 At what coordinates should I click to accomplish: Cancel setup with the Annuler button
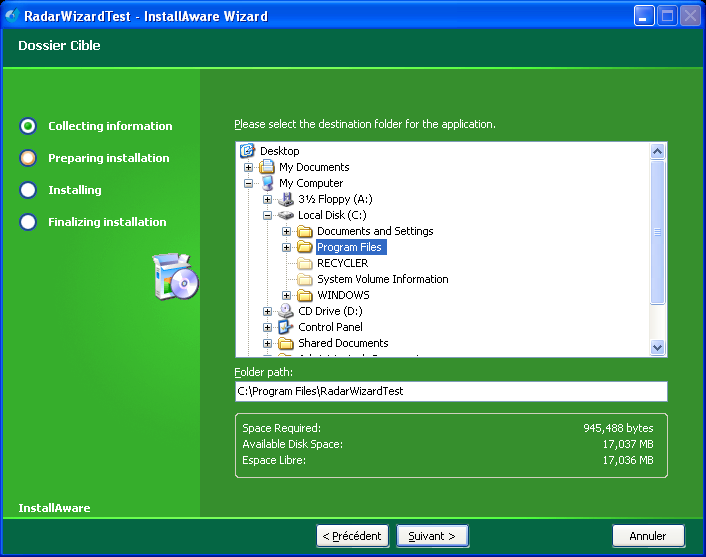pyautogui.click(x=648, y=536)
